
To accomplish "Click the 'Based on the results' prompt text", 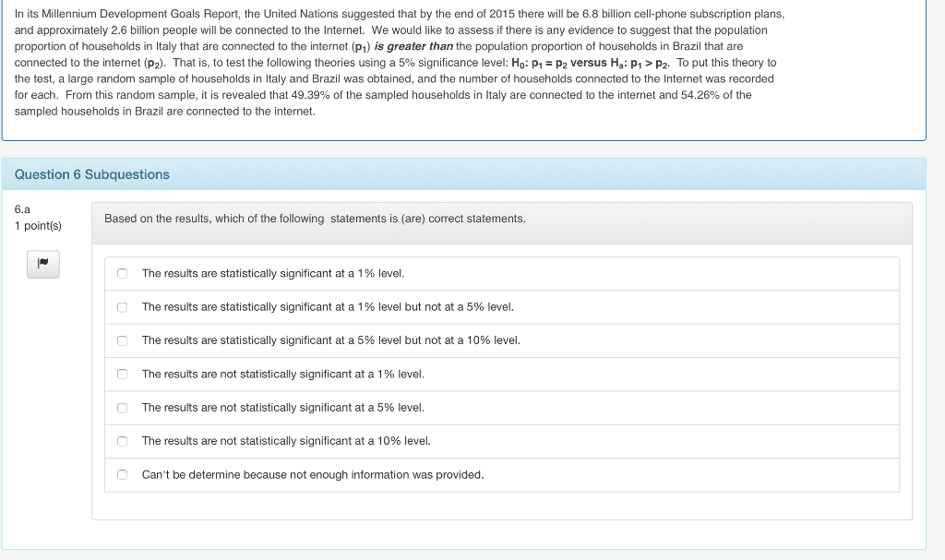I will point(315,219).
